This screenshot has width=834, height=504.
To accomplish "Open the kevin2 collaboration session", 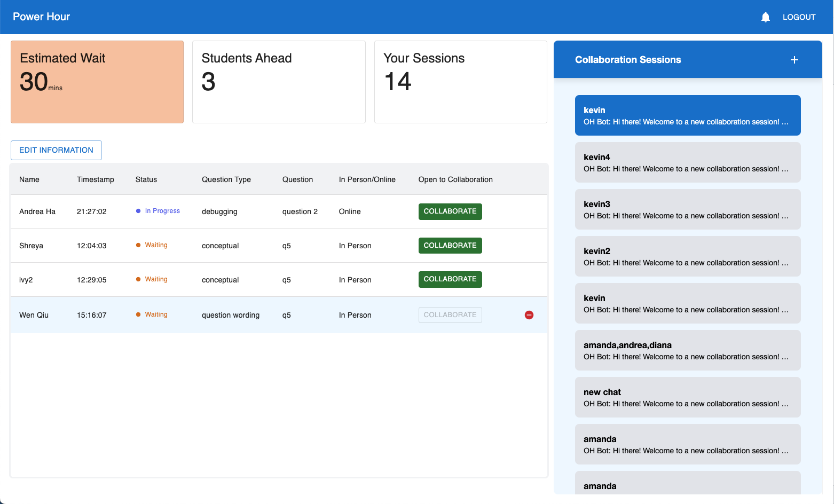I will 688,256.
